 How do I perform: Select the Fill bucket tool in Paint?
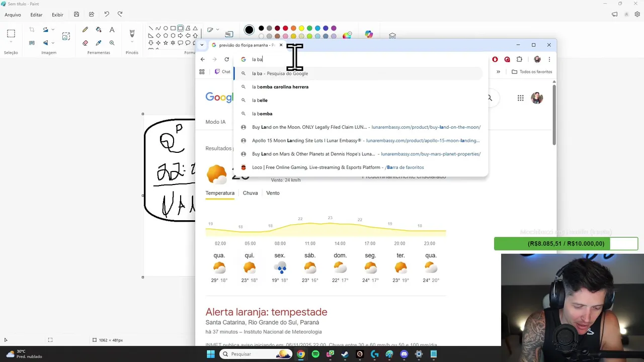click(x=99, y=30)
